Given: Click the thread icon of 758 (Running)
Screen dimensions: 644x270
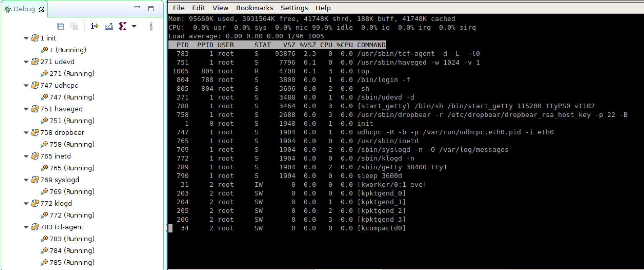Looking at the screenshot, I should click(x=44, y=145).
